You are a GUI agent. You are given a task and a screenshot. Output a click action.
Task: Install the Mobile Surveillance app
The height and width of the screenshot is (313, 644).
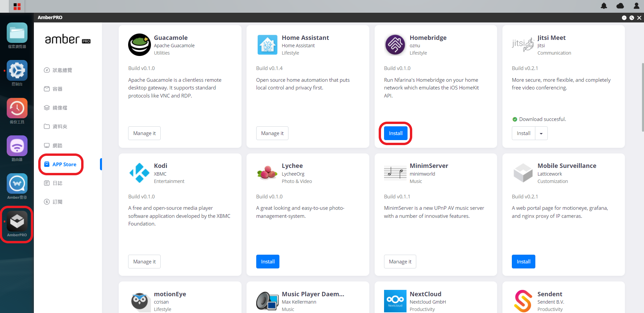pos(524,262)
